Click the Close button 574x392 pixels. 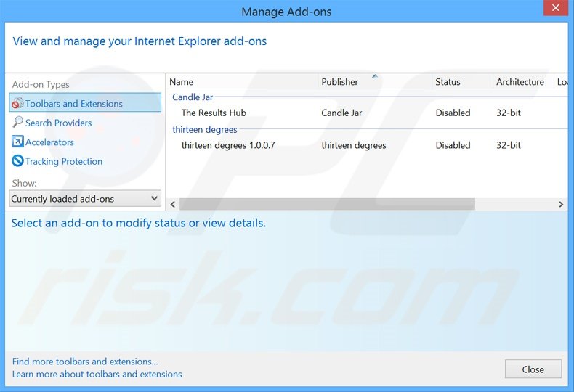[533, 369]
